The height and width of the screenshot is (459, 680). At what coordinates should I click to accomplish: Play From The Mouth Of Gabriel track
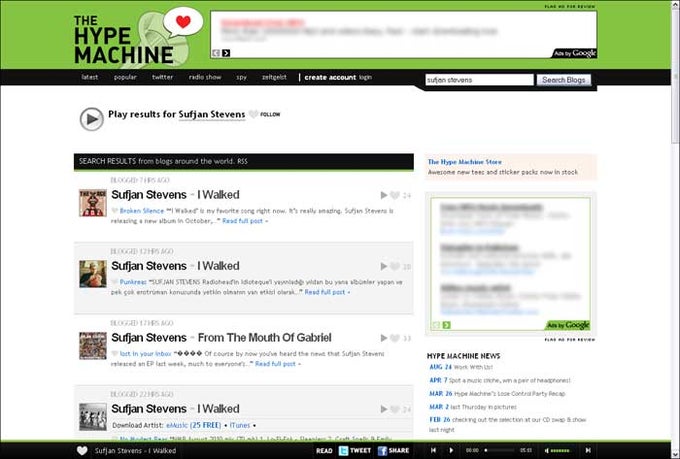pos(383,338)
